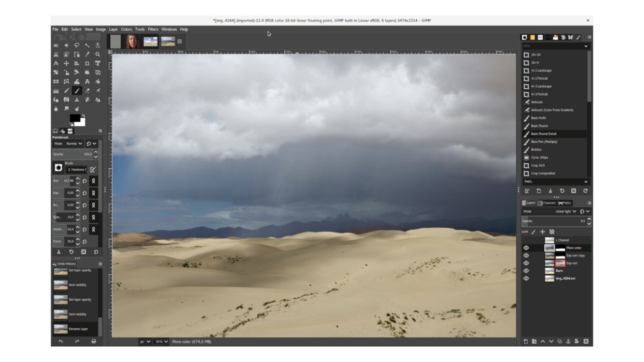Select the Free Select lasso tool
The width and height of the screenshot is (644, 362).
tap(77, 46)
